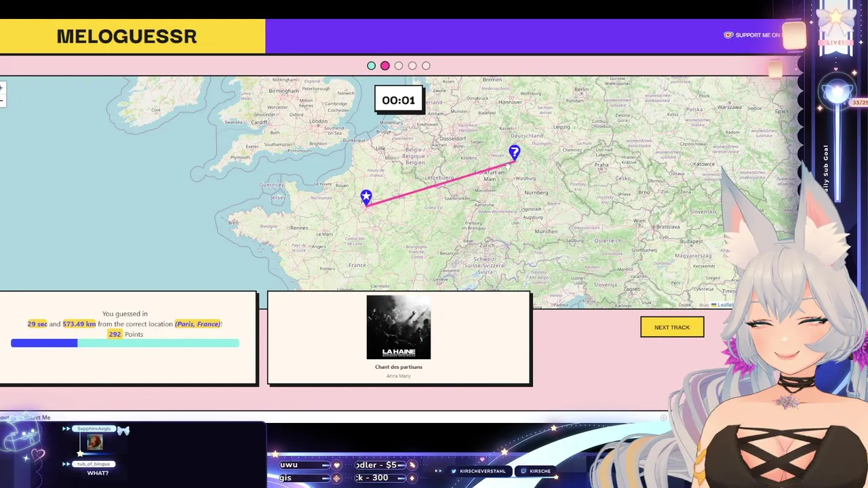The height and width of the screenshot is (488, 868).
Task: Click the tub_of_bingus chat username
Action: point(94,464)
